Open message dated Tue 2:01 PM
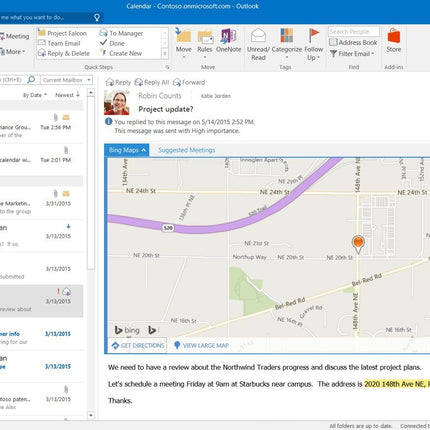 click(x=41, y=160)
